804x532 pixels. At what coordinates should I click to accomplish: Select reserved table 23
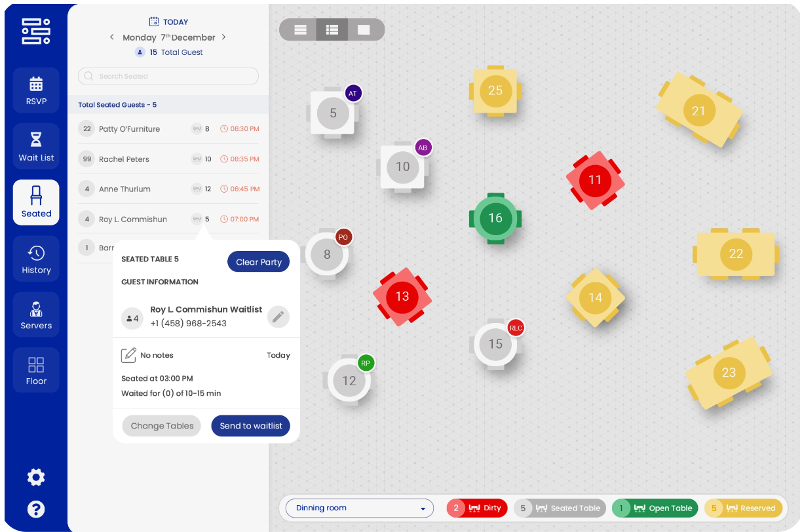(729, 373)
